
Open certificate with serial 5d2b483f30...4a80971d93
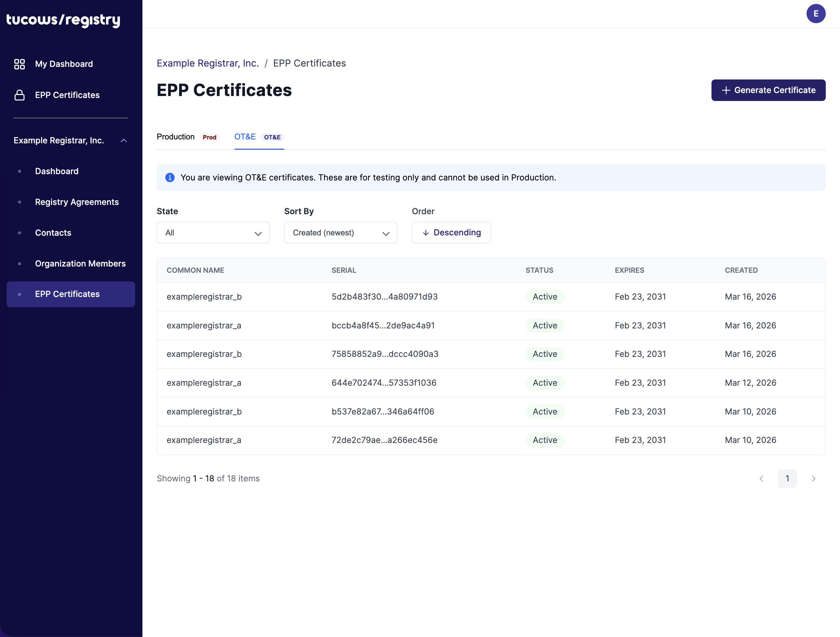click(x=491, y=297)
